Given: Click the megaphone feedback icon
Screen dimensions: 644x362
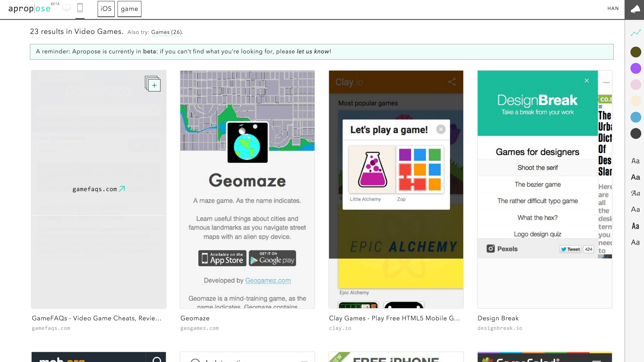Looking at the screenshot, I should [635, 10].
